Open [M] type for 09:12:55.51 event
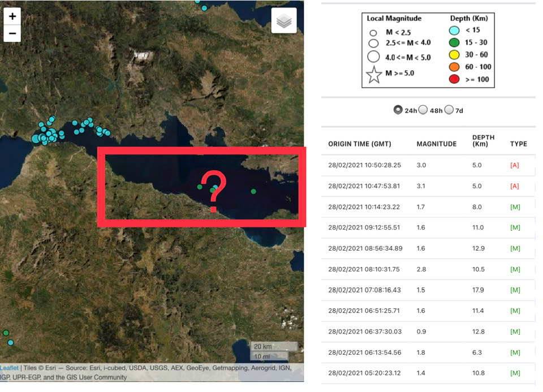543x392 pixels. [515, 227]
